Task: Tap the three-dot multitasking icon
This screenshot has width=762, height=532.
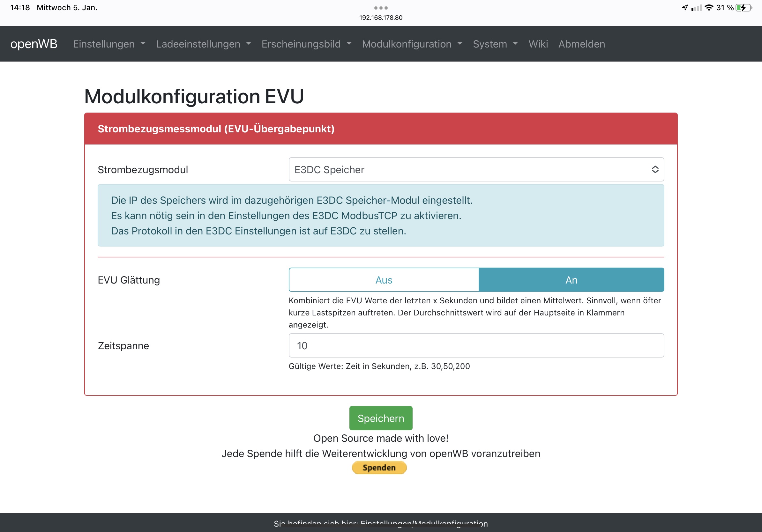Action: point(381,8)
